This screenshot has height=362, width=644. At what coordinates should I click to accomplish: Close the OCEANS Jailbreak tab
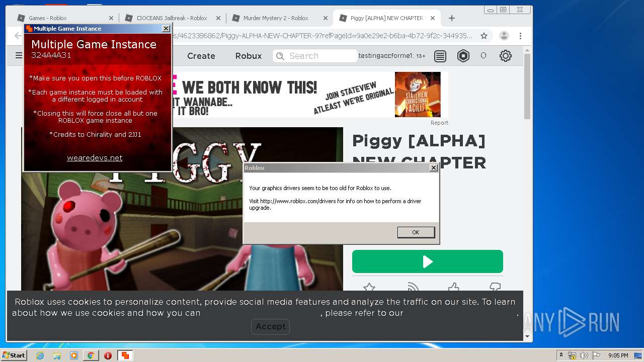(218, 18)
